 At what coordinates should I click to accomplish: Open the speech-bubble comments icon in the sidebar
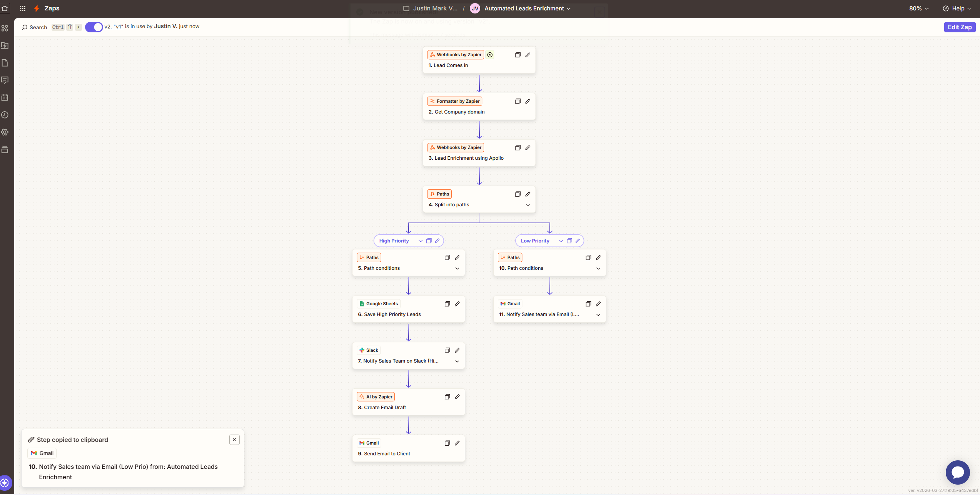click(x=5, y=80)
